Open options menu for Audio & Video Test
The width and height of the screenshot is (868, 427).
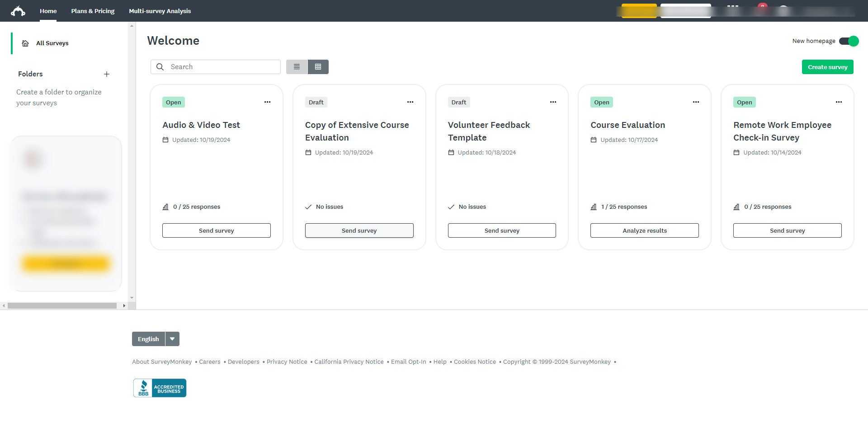click(x=268, y=102)
